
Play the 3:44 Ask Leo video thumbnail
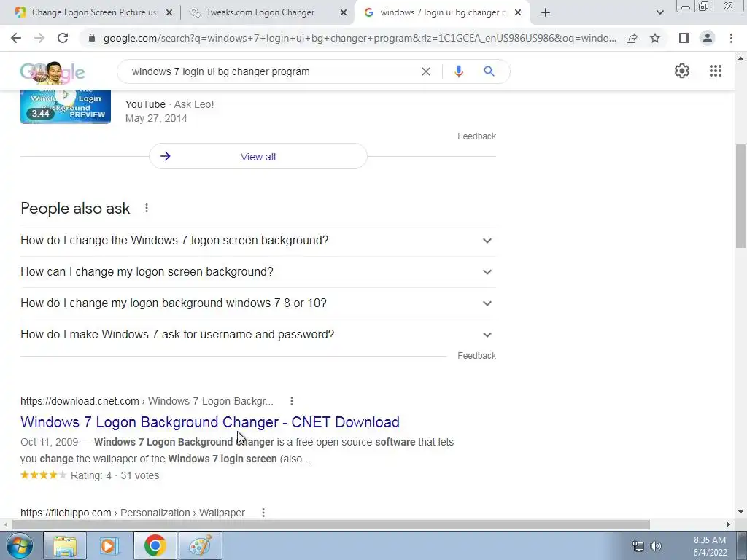tap(66, 106)
